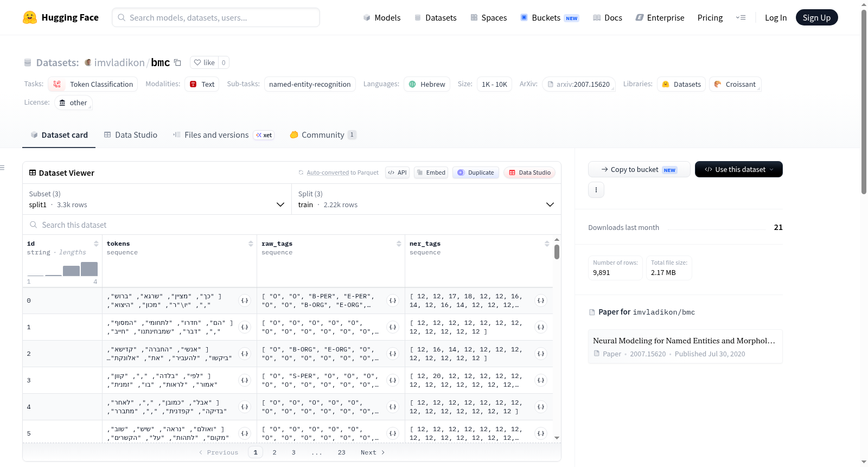Go to page 23 of table
The image size is (868, 467).
[x=341, y=452]
